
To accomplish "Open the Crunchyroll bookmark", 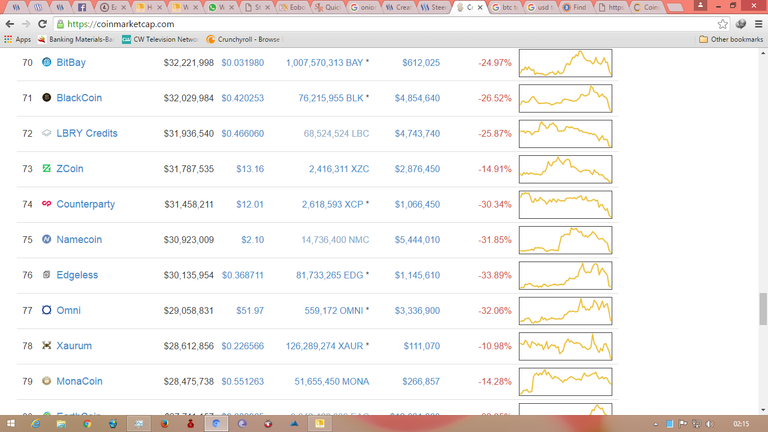I will pyautogui.click(x=243, y=39).
